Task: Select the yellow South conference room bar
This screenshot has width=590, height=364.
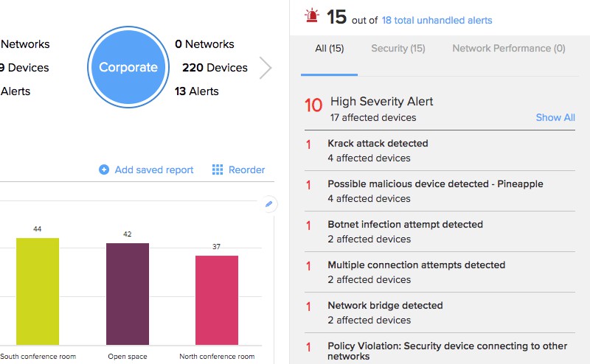Action: pyautogui.click(x=38, y=291)
